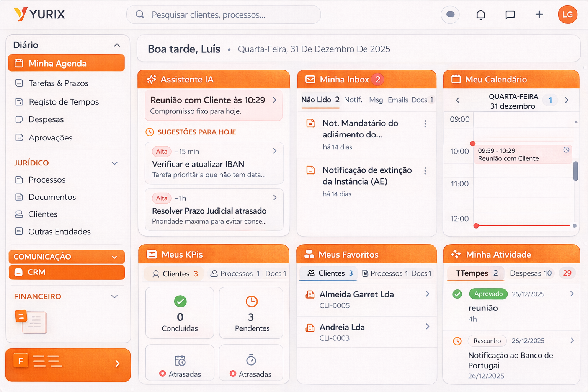Expand the JURÍDICO section chevron

click(114, 163)
